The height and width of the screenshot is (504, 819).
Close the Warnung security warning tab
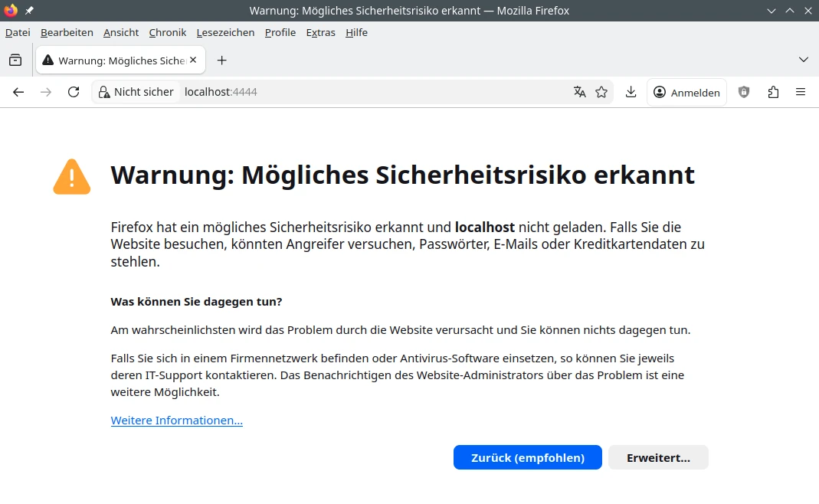(193, 60)
